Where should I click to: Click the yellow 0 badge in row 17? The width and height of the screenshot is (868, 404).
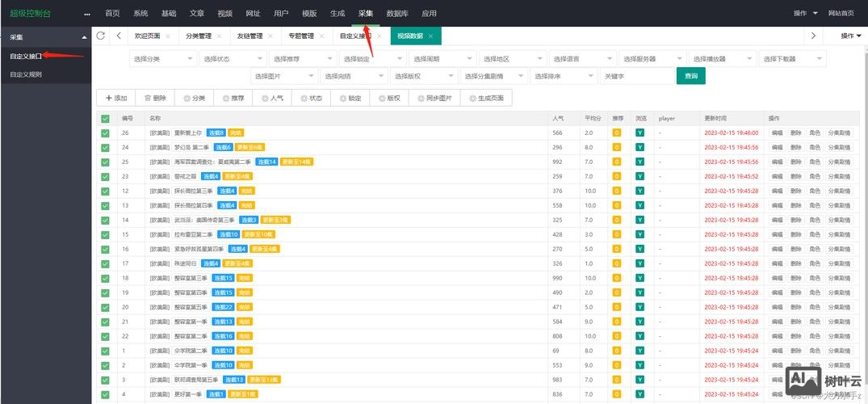point(616,263)
